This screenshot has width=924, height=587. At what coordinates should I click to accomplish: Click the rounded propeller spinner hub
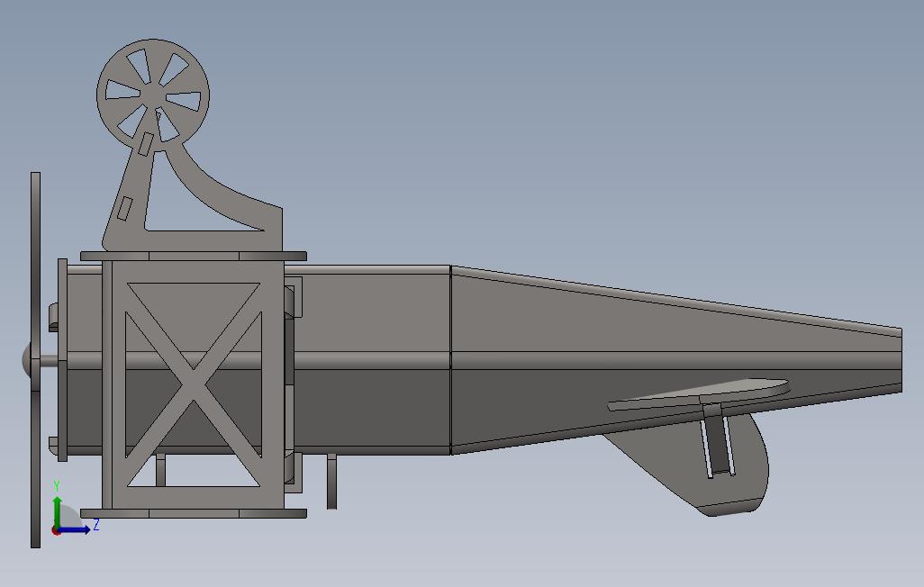[26, 359]
